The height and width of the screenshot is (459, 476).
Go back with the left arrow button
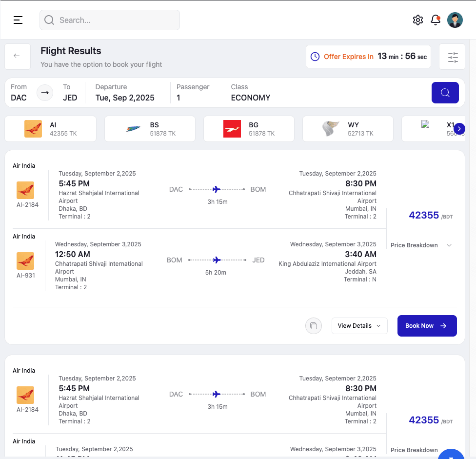pos(18,57)
